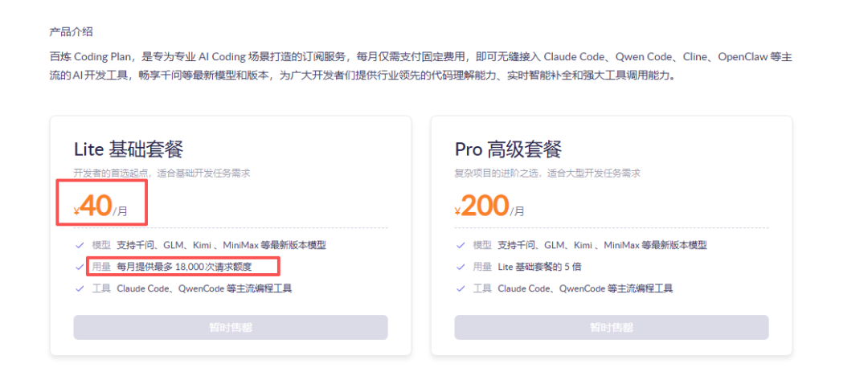Click the 产品介绍 section title
Screen dimensions: 868x380
(71, 31)
